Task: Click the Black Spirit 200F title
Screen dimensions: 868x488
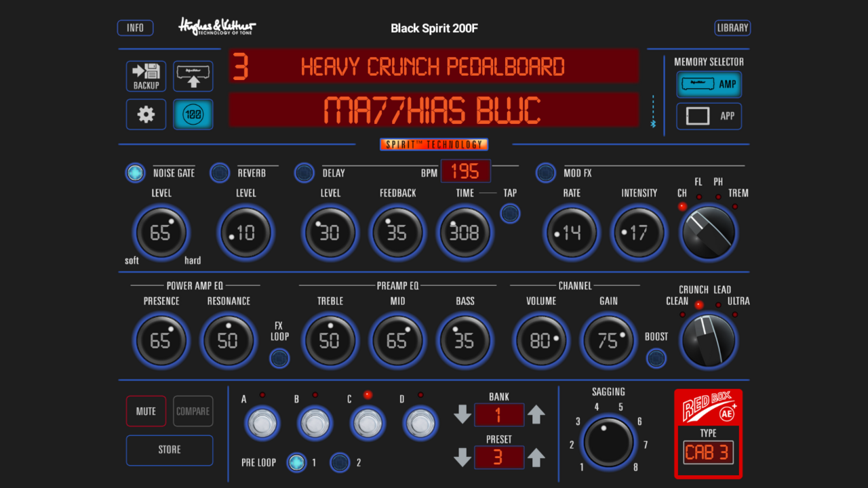Action: 434,28
